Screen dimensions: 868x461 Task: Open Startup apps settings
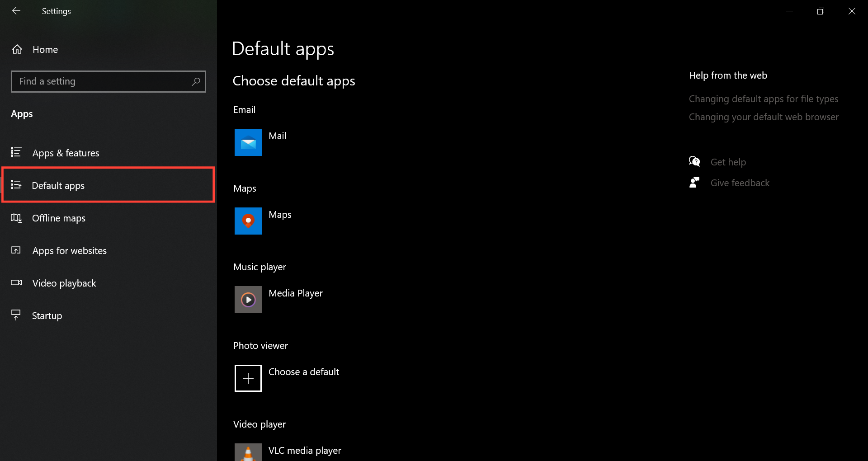(108, 315)
